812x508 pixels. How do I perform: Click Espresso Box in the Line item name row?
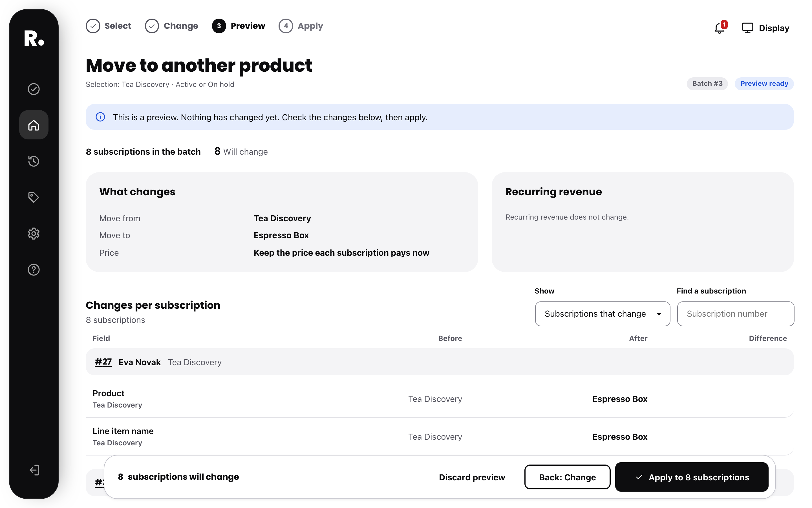(619, 437)
